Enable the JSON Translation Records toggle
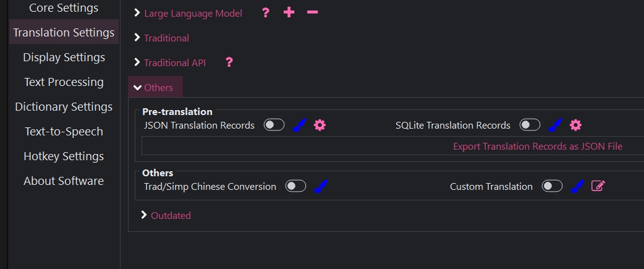This screenshot has height=269, width=644. coord(274,125)
